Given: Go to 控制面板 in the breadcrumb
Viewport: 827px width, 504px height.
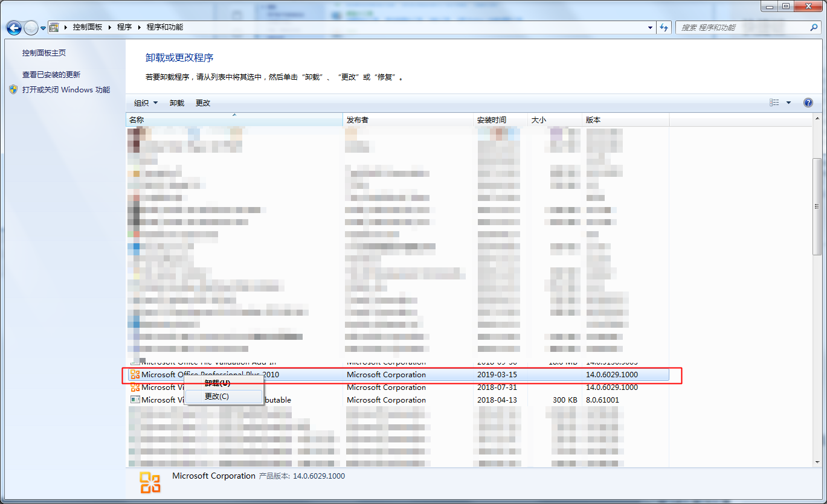Looking at the screenshot, I should point(88,27).
